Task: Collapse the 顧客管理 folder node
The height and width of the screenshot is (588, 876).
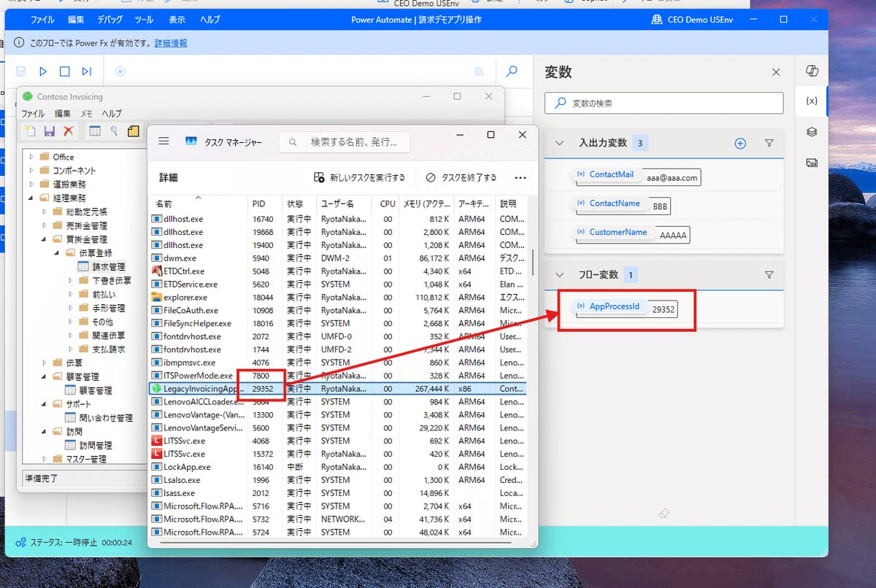Action: pyautogui.click(x=45, y=376)
